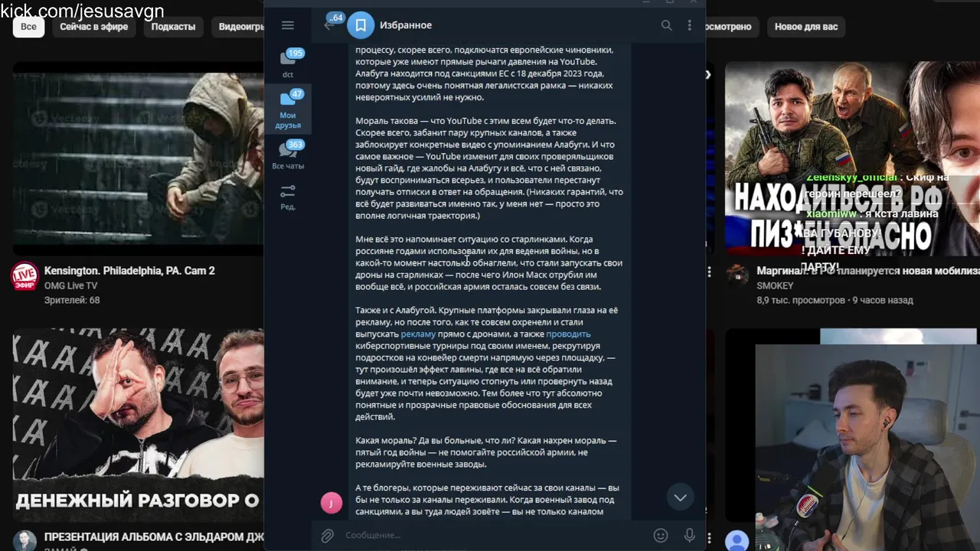Open the Kensington Philadelphia live video thumbnail
This screenshot has width=980, height=551.
pos(139,158)
